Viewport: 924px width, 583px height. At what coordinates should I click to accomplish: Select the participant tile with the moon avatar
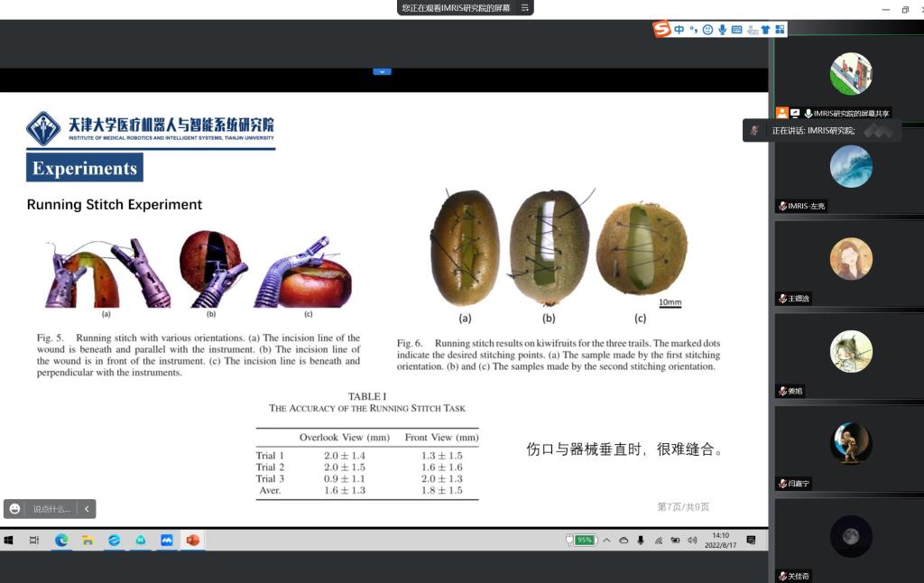850,536
